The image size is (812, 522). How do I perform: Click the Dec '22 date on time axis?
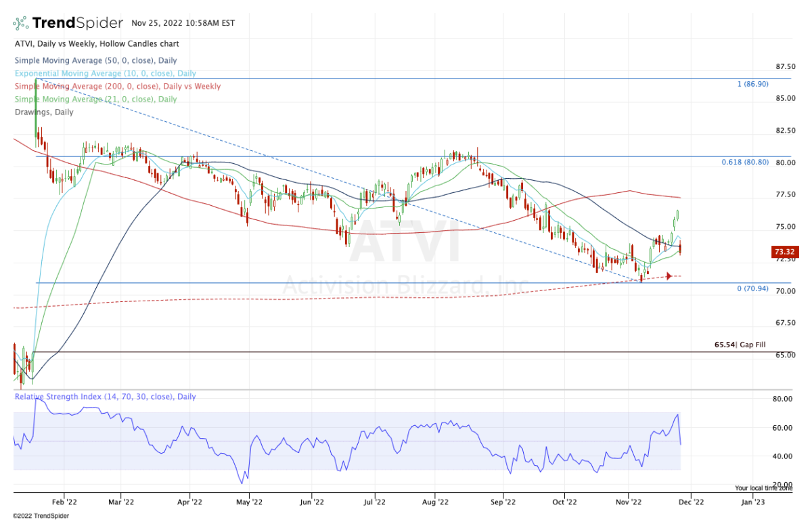point(690,502)
